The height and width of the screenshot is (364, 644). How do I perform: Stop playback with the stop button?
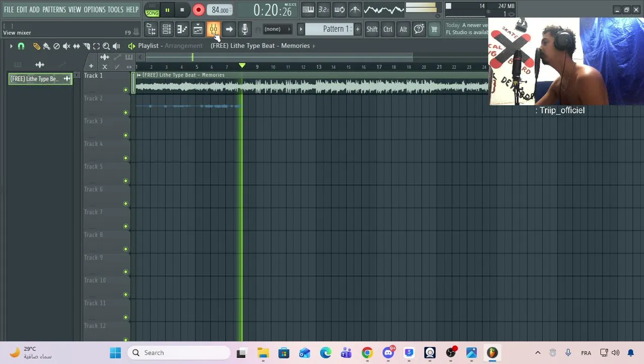click(x=182, y=10)
